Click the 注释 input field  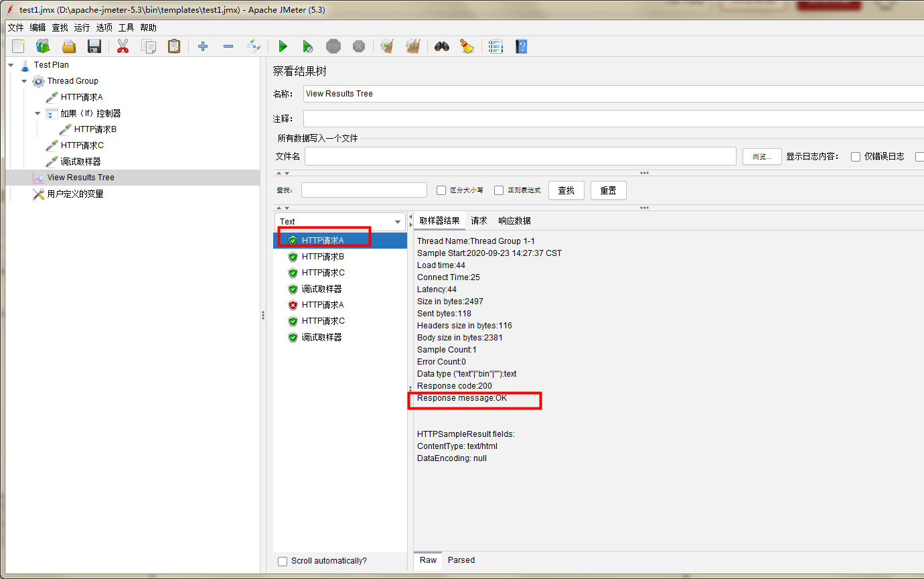tap(613, 119)
